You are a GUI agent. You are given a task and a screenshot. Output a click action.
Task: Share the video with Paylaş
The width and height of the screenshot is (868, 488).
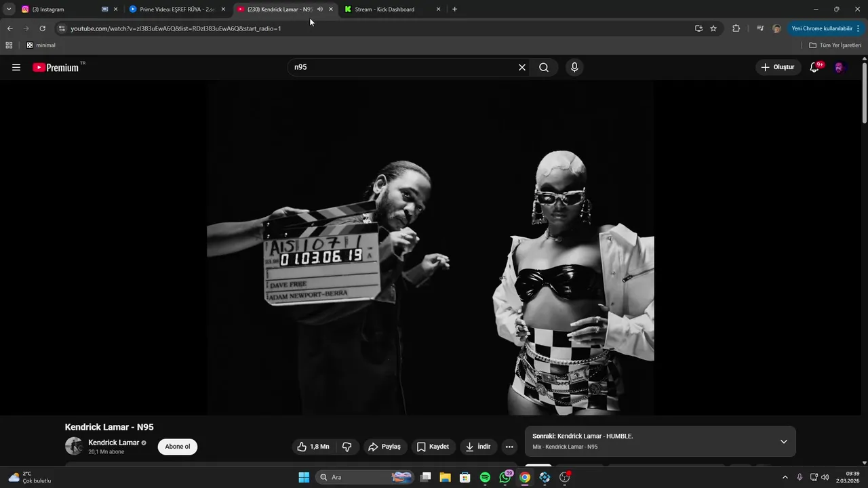coord(384,447)
